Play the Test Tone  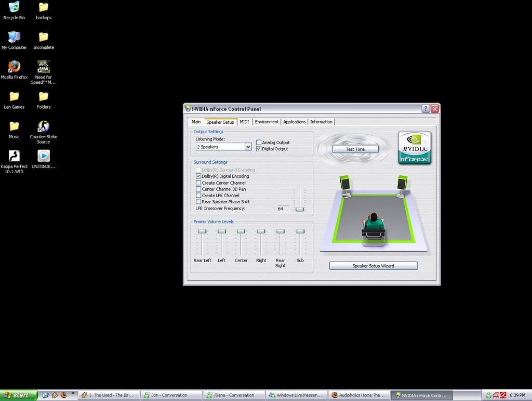[355, 149]
